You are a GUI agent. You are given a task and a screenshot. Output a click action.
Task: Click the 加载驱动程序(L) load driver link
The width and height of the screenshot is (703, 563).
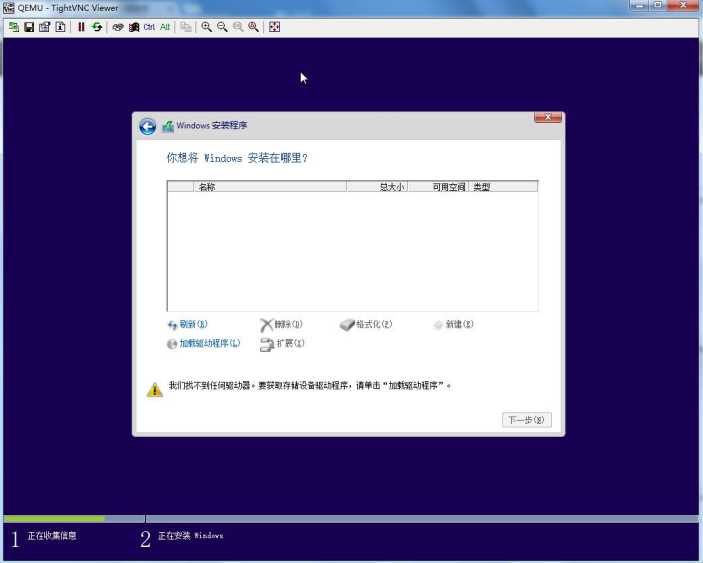204,344
